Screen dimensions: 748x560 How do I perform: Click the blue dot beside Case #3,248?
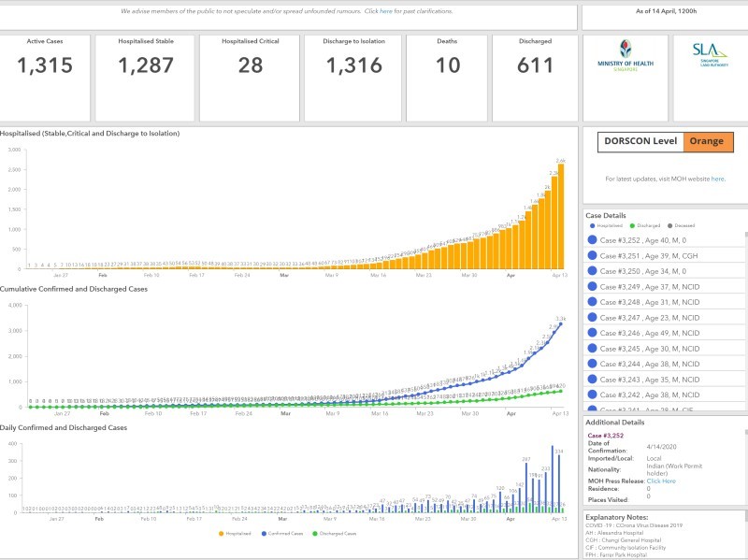(x=592, y=301)
